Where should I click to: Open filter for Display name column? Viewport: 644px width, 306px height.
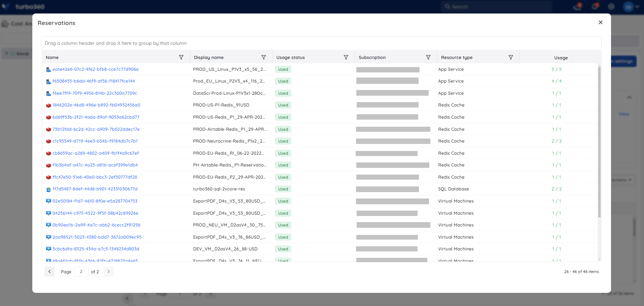pos(264,57)
